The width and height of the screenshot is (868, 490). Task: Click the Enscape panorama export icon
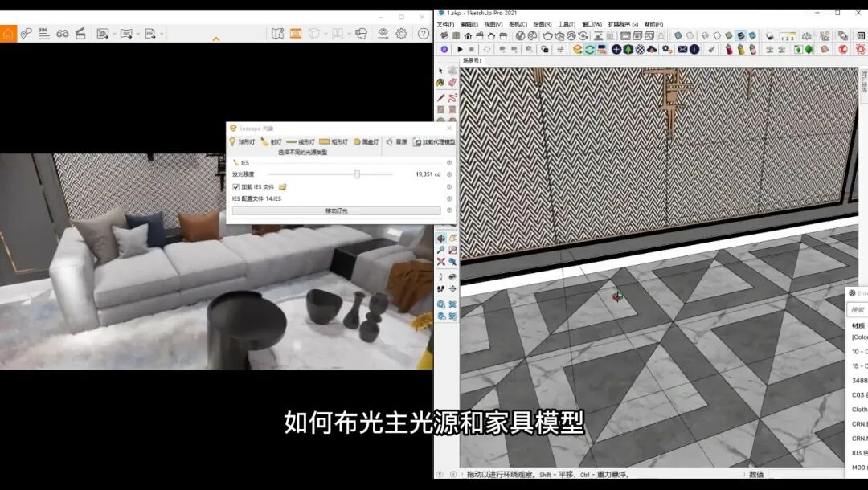[126, 34]
